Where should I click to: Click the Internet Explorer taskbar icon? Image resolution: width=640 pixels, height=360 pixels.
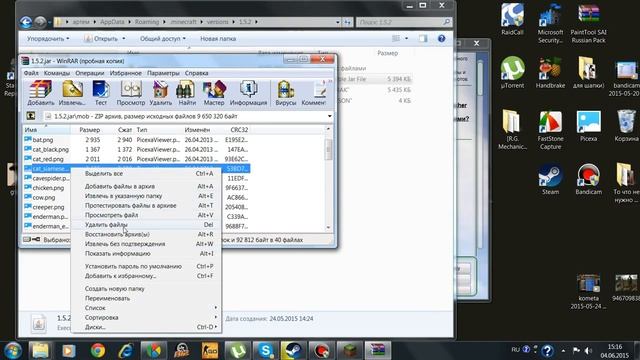tap(126, 350)
